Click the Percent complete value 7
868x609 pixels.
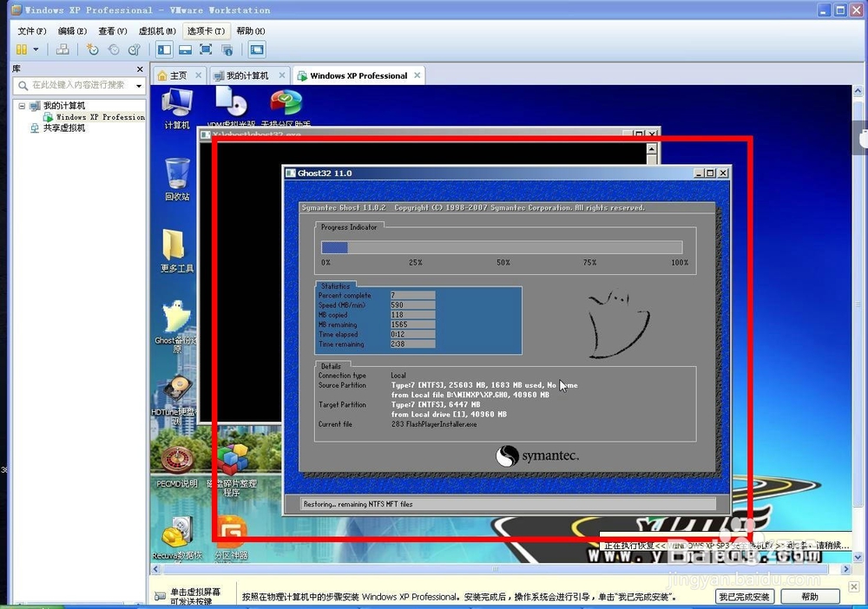pos(412,295)
